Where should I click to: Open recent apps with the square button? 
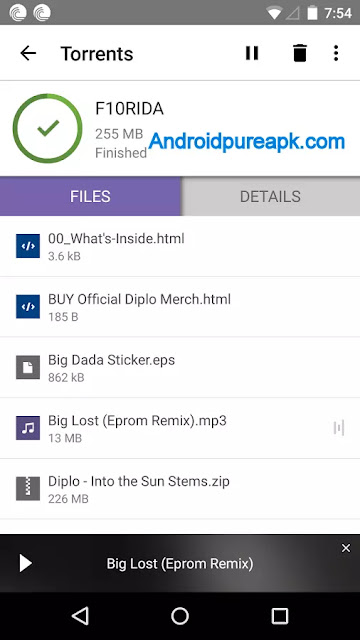point(280,616)
